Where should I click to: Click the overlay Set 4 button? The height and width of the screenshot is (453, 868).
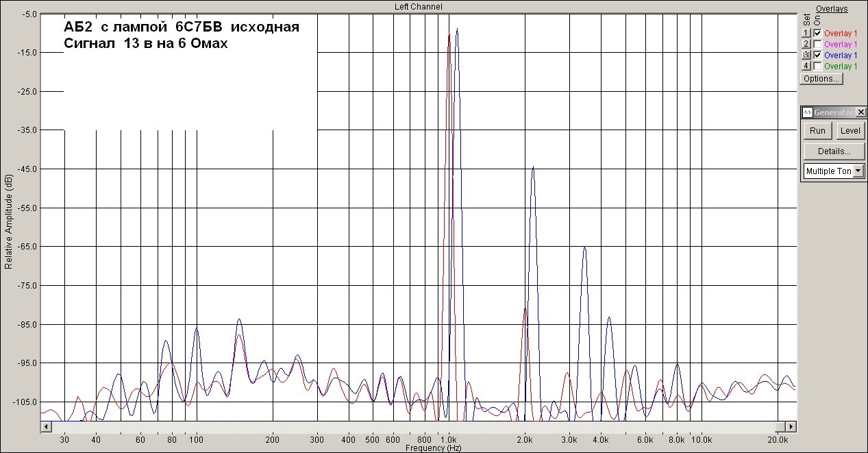806,66
